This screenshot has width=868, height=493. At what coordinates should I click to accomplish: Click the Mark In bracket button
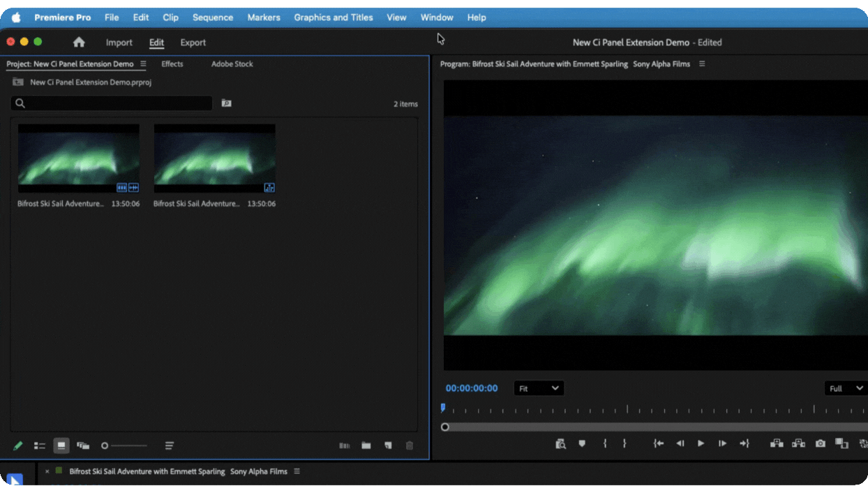pyautogui.click(x=605, y=443)
